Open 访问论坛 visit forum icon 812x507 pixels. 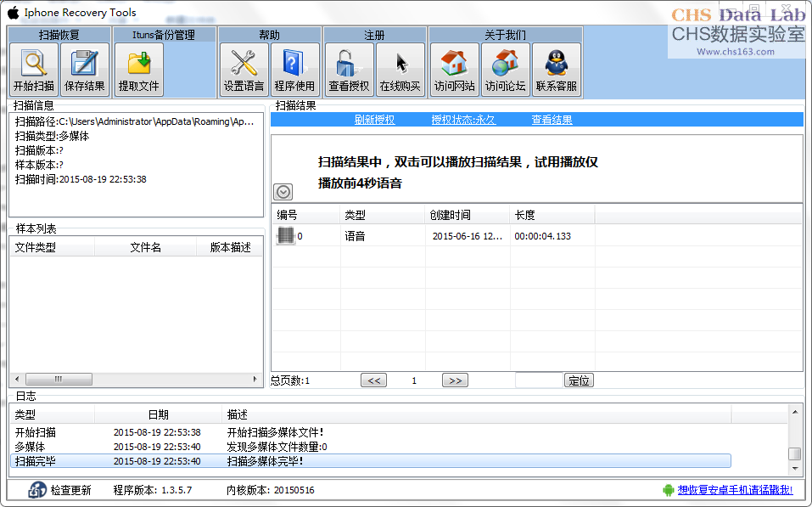tap(506, 70)
